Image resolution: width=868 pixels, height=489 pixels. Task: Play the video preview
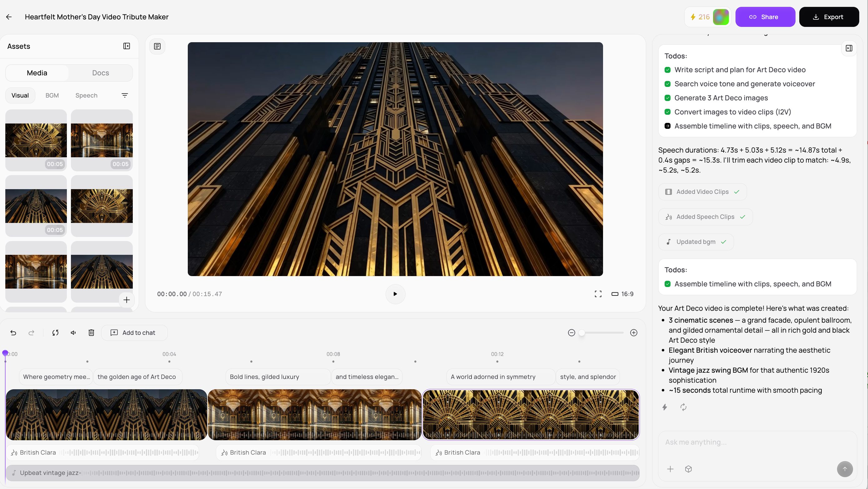(395, 294)
